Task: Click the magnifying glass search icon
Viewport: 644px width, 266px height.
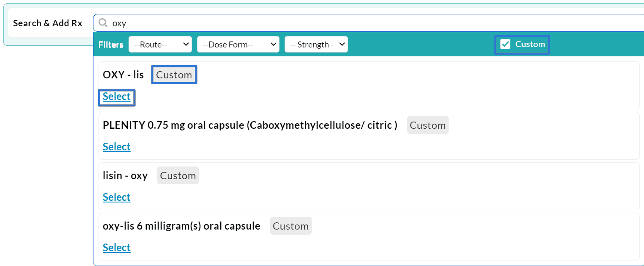Action: pos(102,23)
